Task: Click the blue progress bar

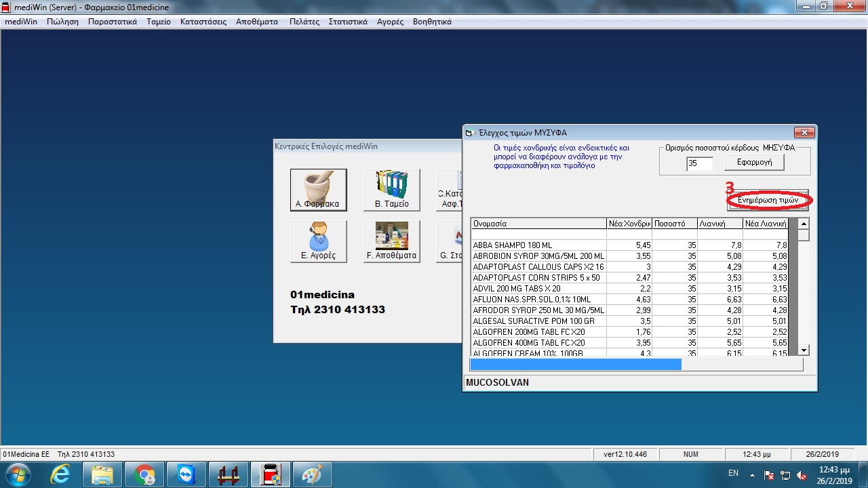Action: coord(576,365)
